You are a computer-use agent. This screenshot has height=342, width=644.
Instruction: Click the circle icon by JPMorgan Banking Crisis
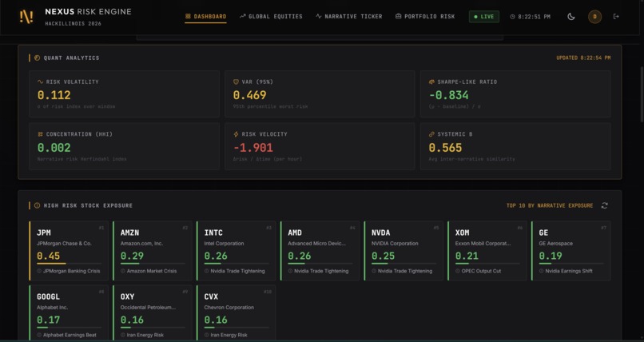tap(39, 271)
